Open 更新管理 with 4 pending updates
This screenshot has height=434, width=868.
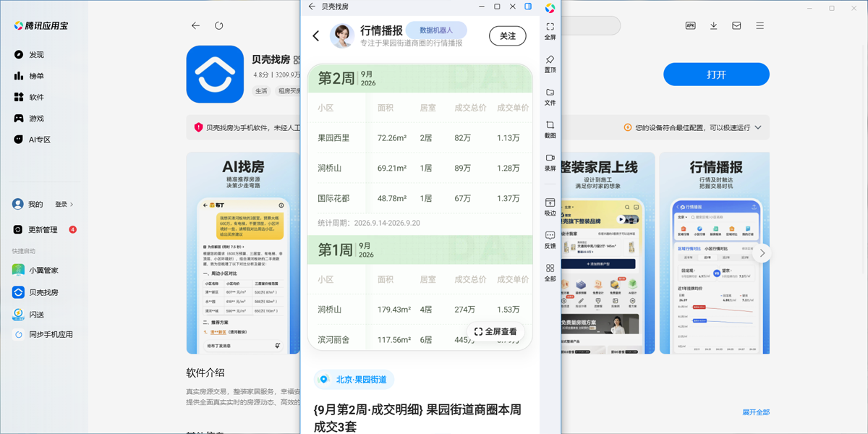(43, 230)
